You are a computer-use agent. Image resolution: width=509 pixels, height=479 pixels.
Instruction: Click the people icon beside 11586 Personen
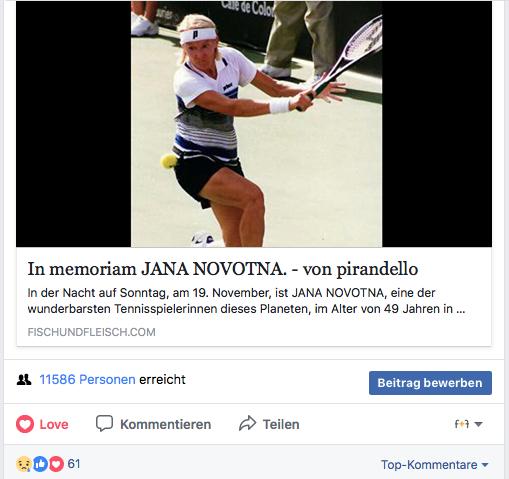(x=24, y=380)
